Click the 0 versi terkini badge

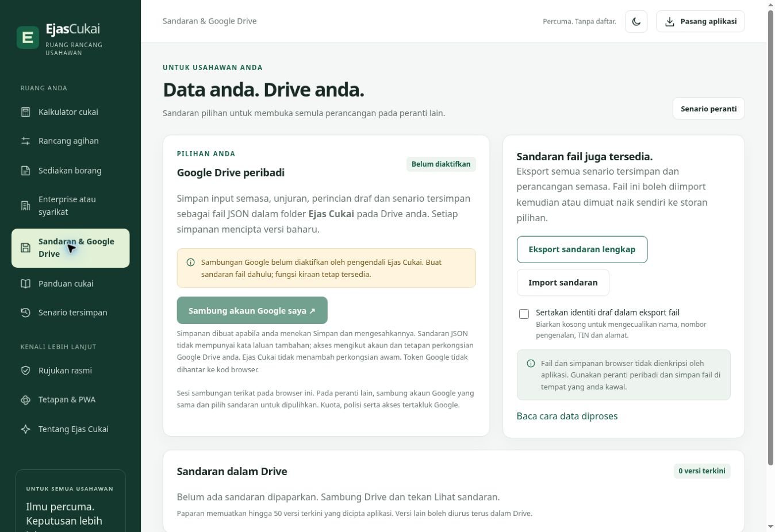701,471
